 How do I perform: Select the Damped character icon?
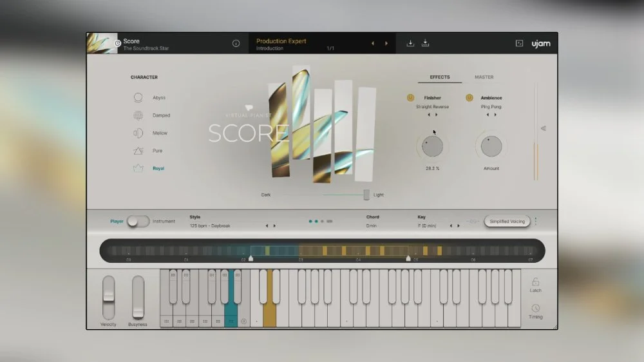click(x=138, y=115)
